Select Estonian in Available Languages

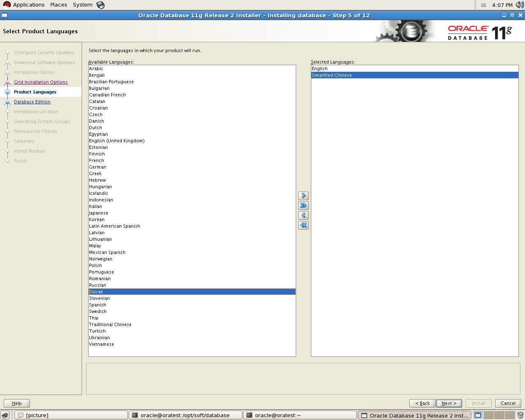[192, 147]
